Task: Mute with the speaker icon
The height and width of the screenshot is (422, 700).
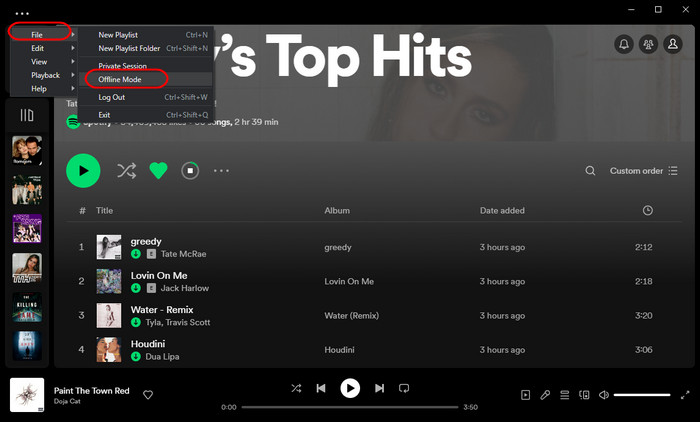Action: coord(604,395)
